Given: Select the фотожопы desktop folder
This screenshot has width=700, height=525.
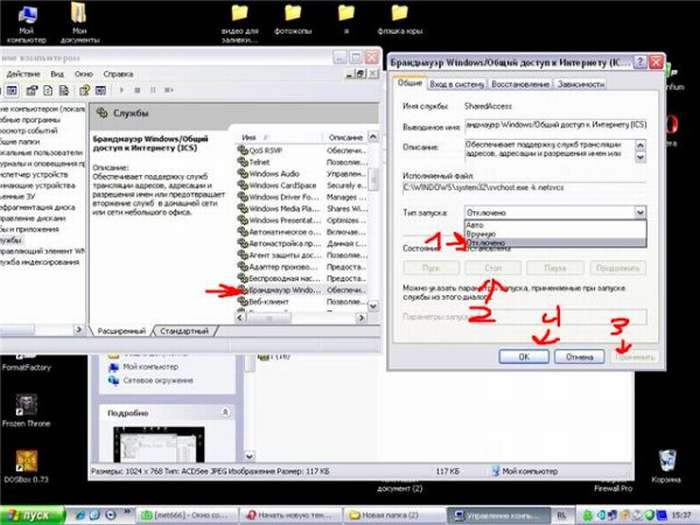Looking at the screenshot, I should coord(293,20).
